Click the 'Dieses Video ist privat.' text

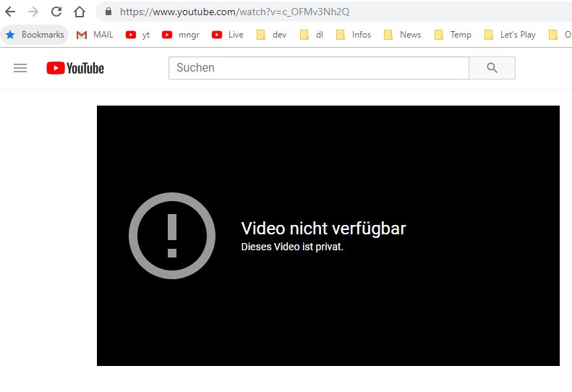(x=292, y=247)
